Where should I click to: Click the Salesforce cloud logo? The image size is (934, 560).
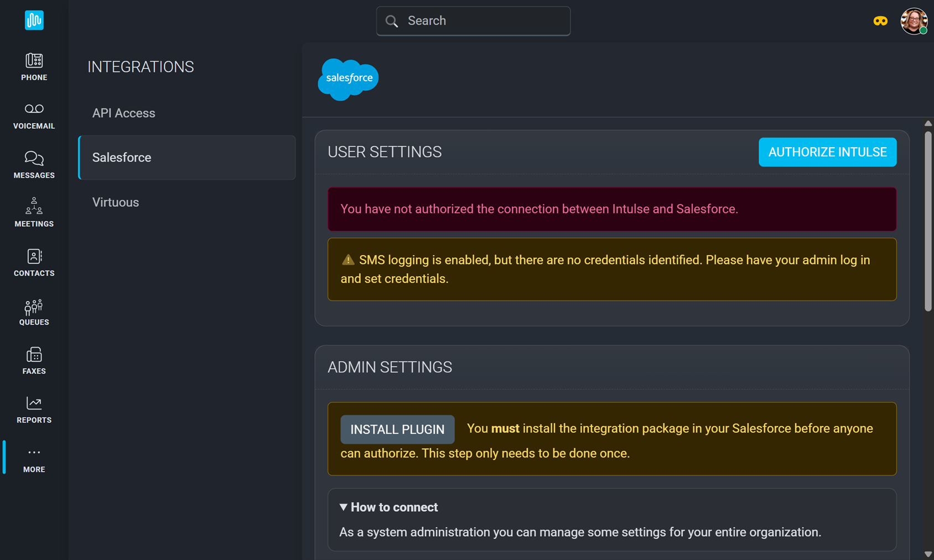pyautogui.click(x=348, y=79)
